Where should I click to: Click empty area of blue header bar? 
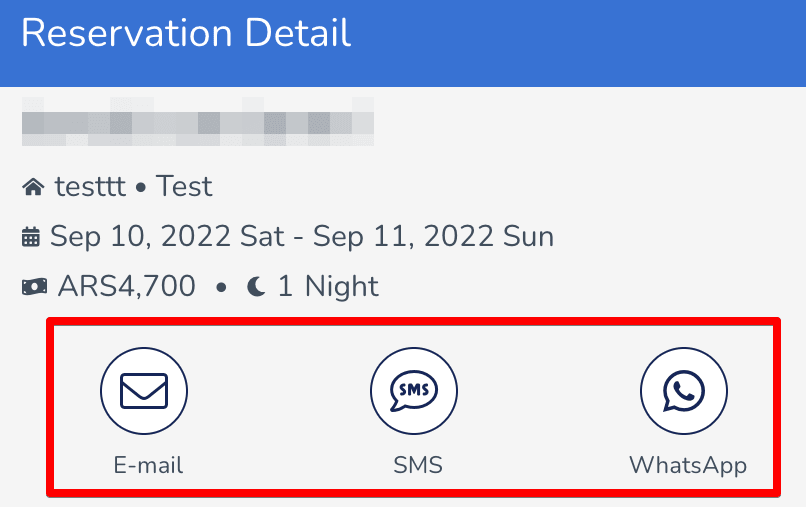tap(576, 41)
